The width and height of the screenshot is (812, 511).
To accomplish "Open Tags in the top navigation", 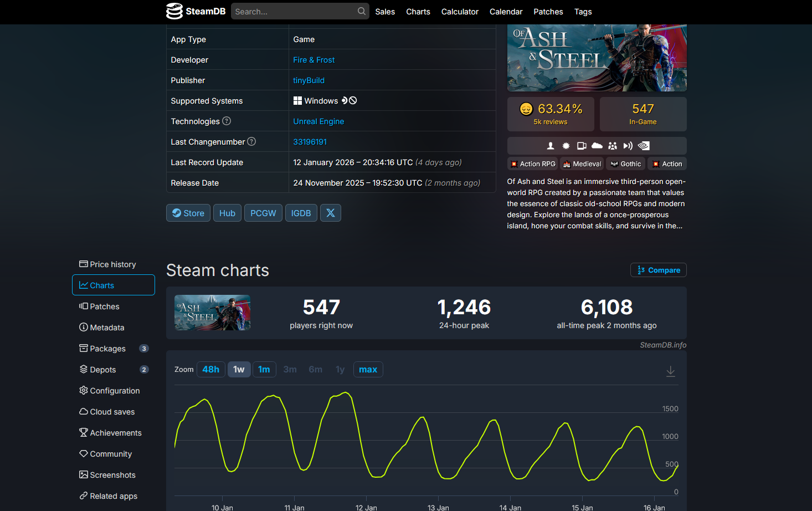I will 583,12.
